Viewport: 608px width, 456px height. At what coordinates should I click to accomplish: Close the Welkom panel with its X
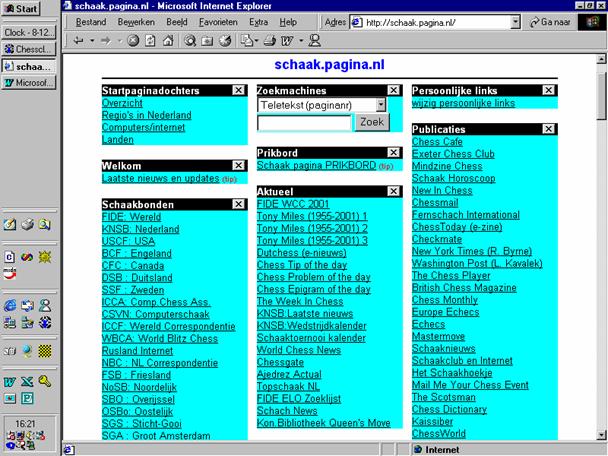tap(238, 166)
